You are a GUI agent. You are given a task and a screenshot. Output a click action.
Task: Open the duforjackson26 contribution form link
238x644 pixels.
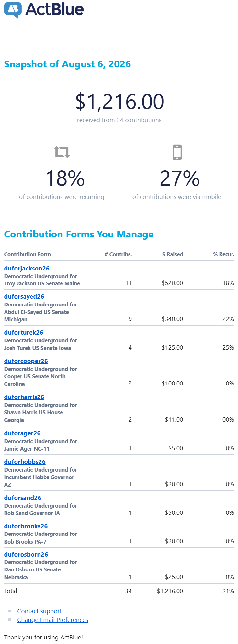pos(27,268)
